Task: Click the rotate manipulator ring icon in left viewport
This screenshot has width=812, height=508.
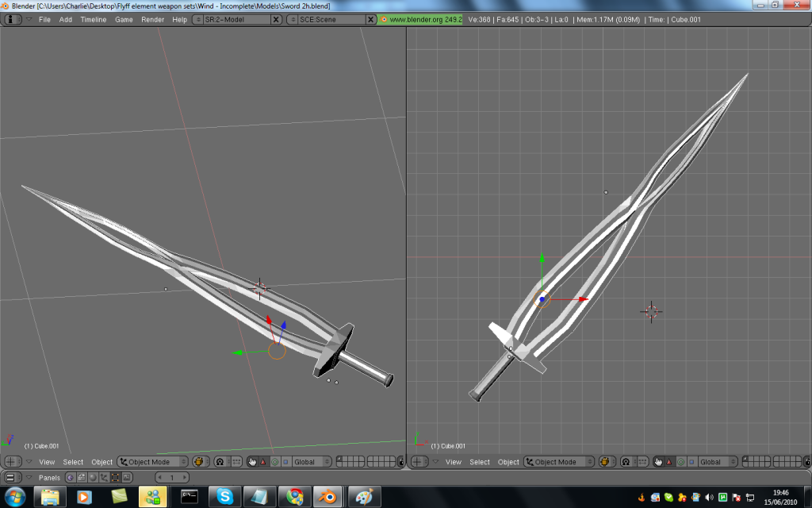Action: click(x=274, y=462)
